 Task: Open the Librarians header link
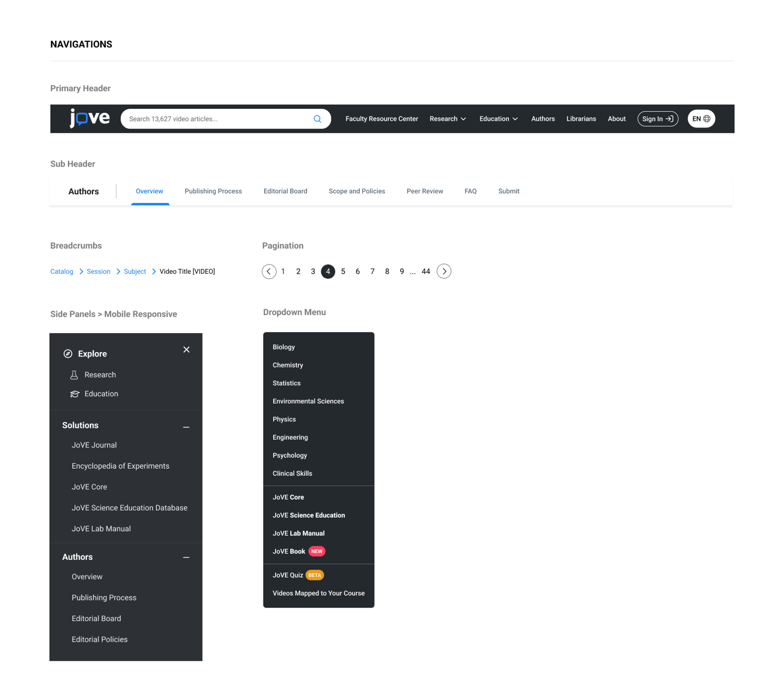581,119
